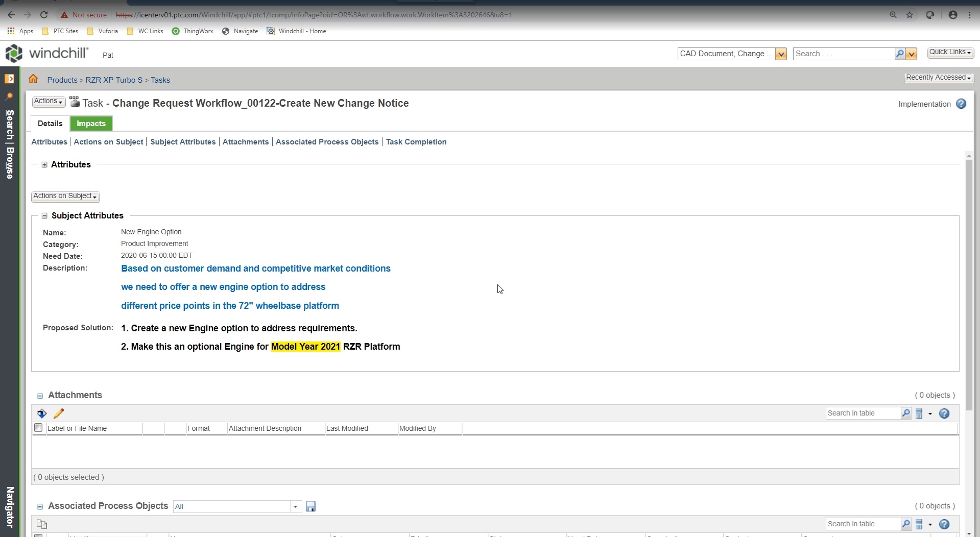Open the Navigator side tab

[10, 507]
